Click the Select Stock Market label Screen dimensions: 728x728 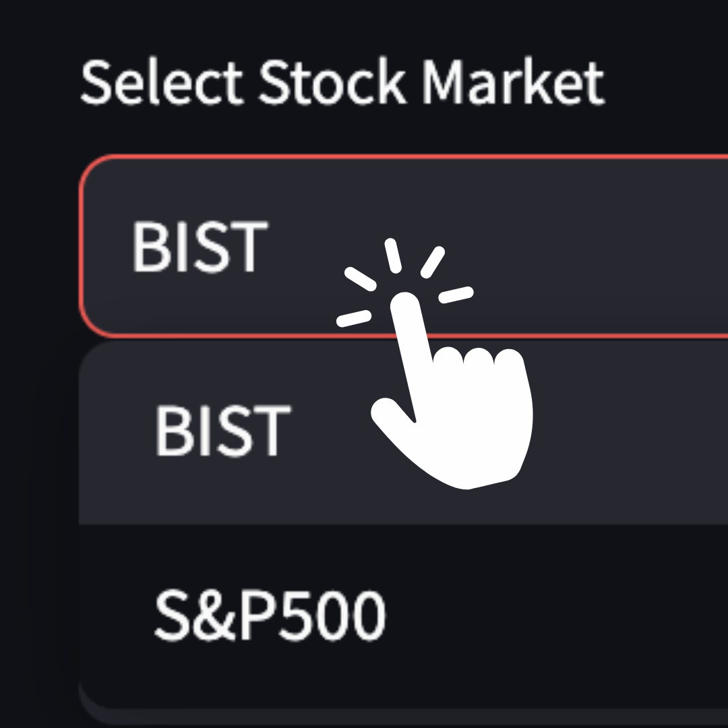(x=342, y=83)
